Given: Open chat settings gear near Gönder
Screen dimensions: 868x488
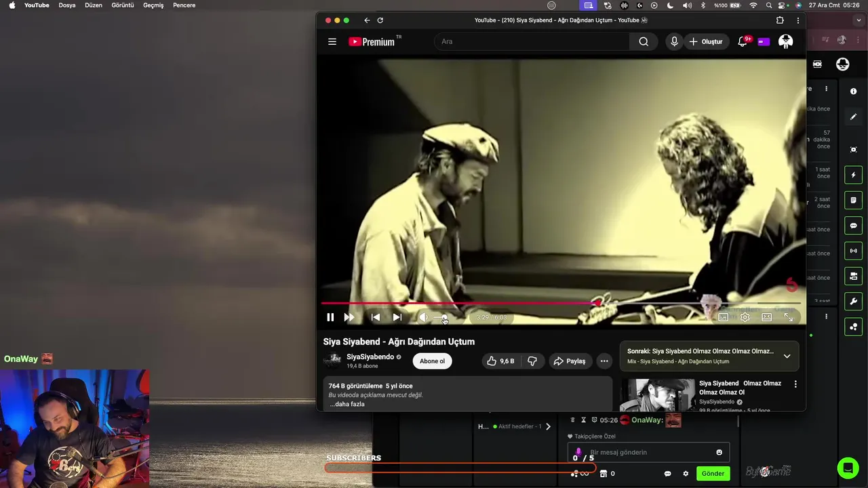Looking at the screenshot, I should (x=686, y=474).
